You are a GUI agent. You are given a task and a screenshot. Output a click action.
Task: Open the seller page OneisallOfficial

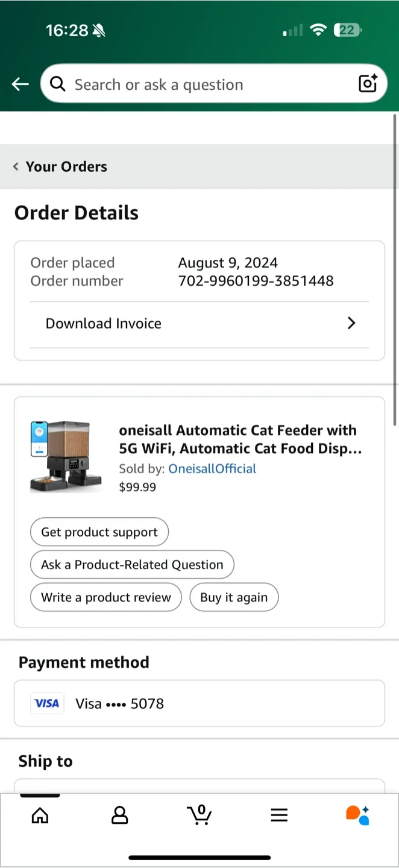(212, 468)
